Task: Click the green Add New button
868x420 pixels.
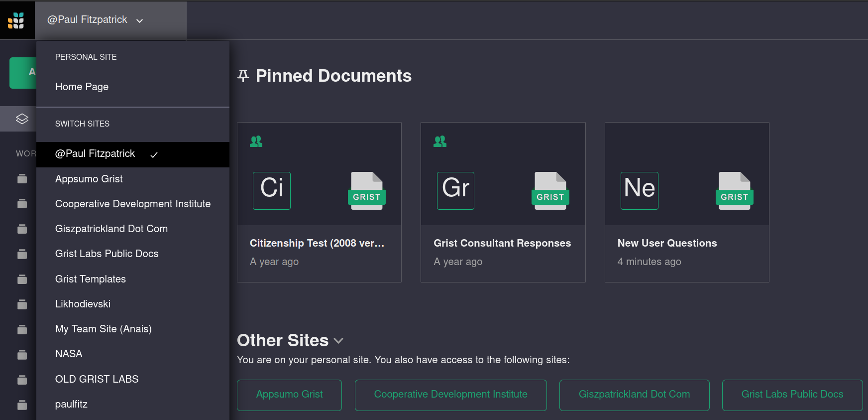Action: tap(23, 73)
